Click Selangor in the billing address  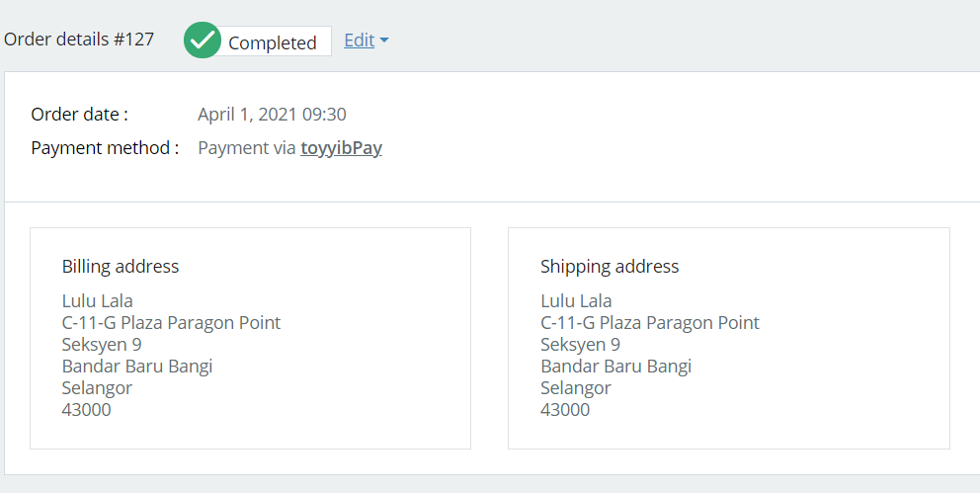97,388
